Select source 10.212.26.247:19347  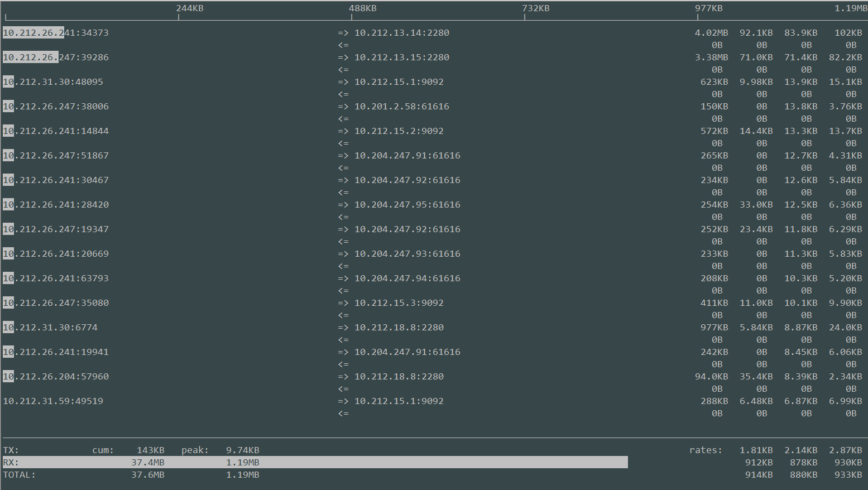tap(56, 229)
